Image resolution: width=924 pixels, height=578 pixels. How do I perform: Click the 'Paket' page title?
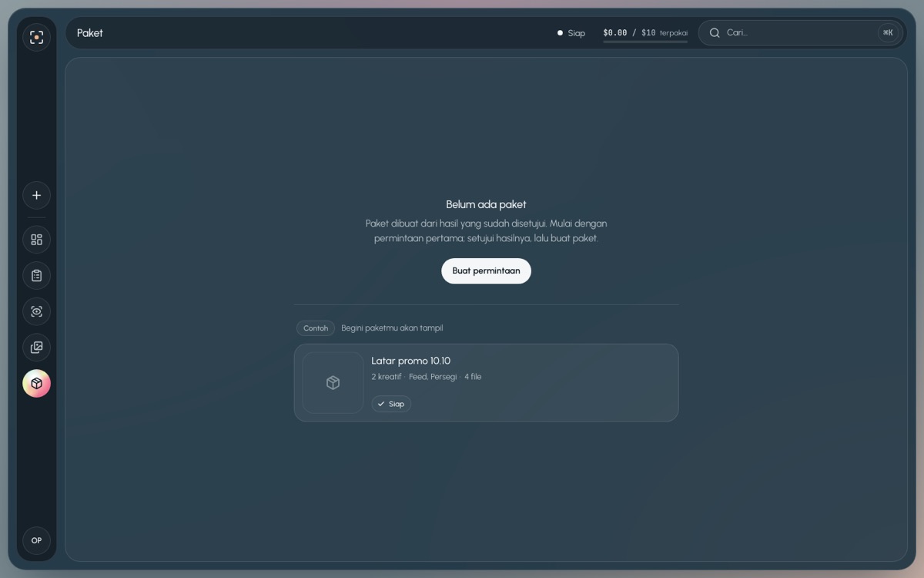coord(90,33)
